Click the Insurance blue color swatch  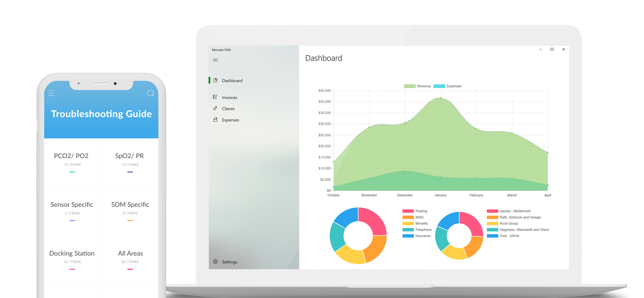[408, 236]
